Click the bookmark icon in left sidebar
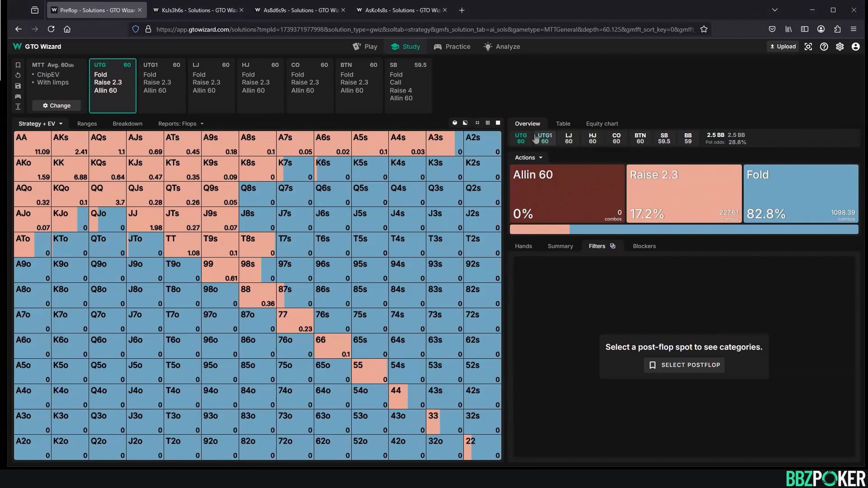This screenshot has width=868, height=488. point(18,65)
